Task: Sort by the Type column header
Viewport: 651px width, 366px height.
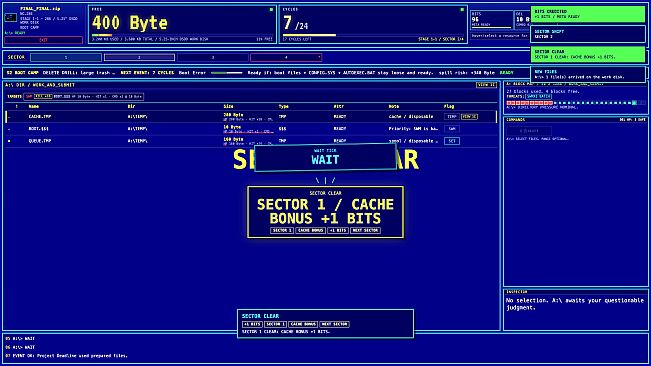Action: point(284,107)
